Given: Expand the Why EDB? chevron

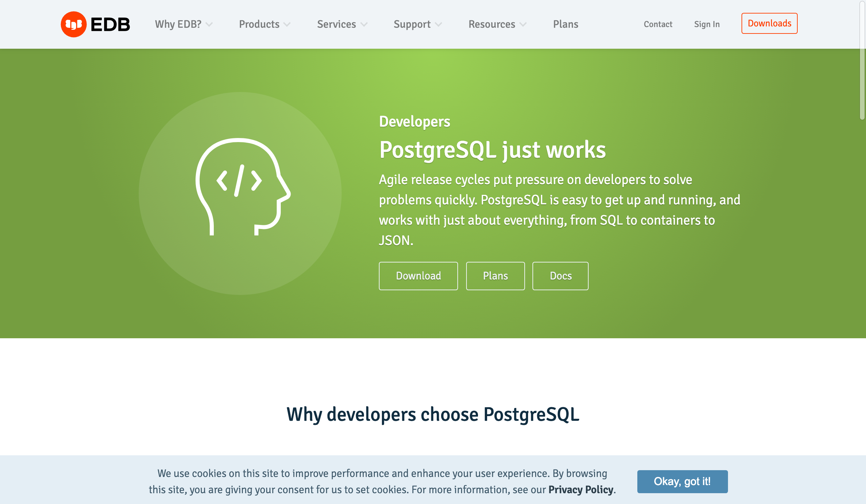Looking at the screenshot, I should coord(209,24).
